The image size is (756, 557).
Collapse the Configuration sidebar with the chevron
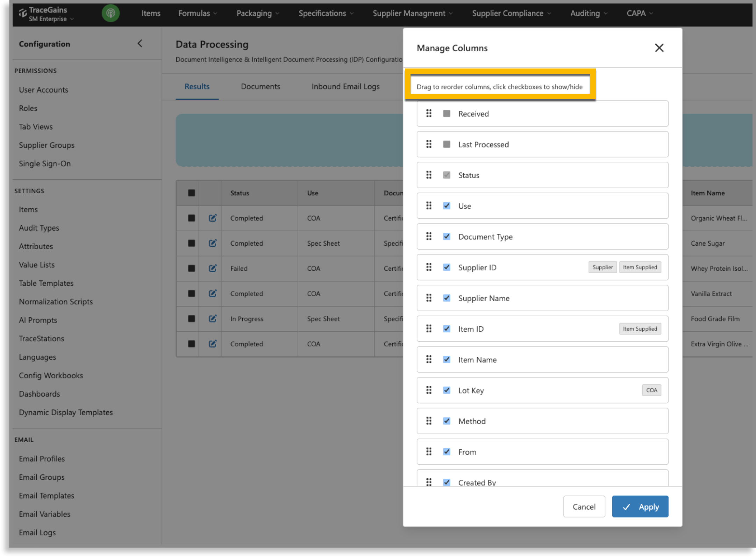click(140, 43)
